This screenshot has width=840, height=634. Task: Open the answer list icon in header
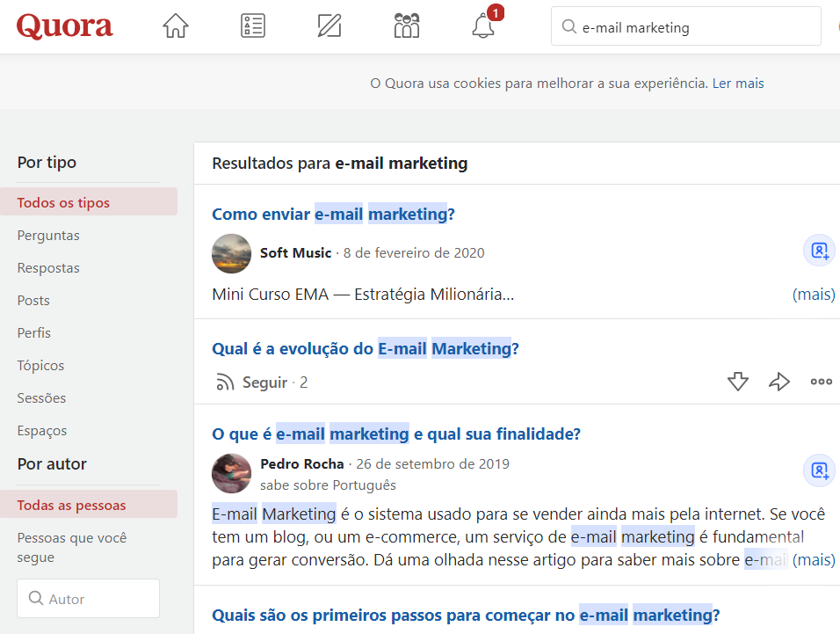point(253,26)
